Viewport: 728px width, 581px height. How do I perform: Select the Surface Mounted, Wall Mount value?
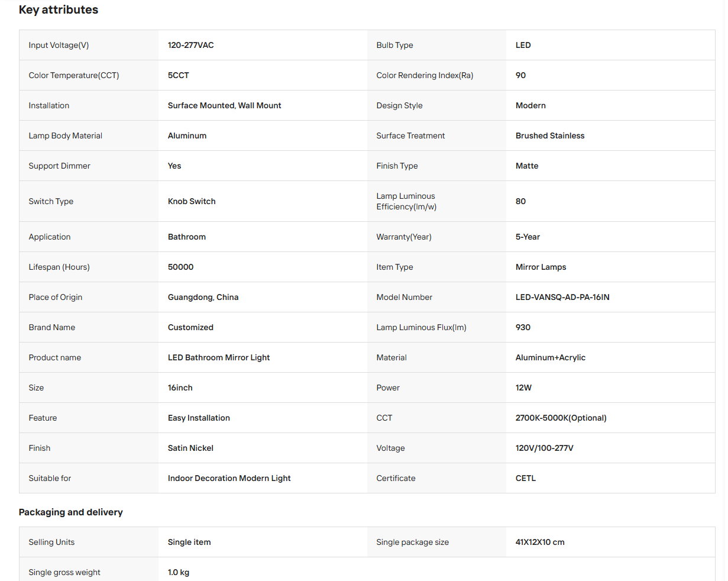pos(224,105)
